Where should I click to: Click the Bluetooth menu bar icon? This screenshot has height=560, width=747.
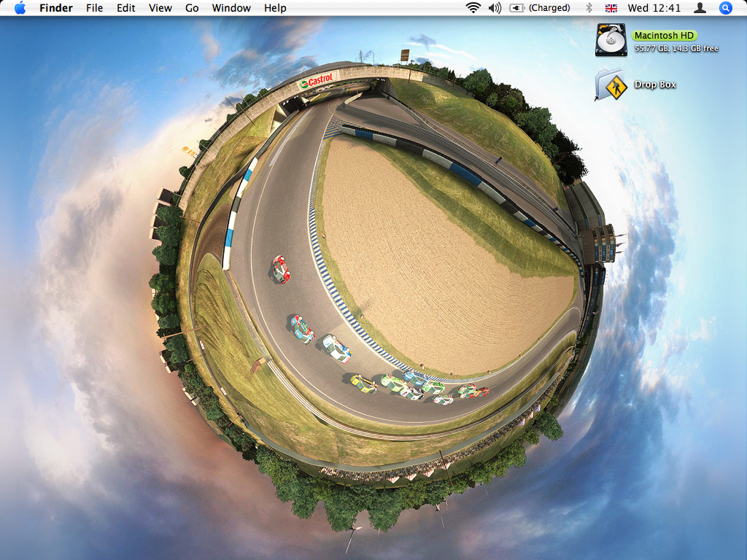click(589, 7)
